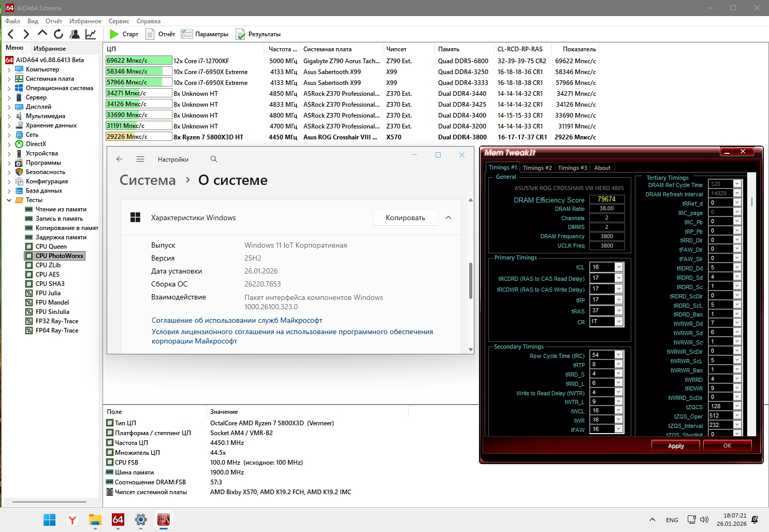Open Yandex Browser from the taskbar

[72, 520]
